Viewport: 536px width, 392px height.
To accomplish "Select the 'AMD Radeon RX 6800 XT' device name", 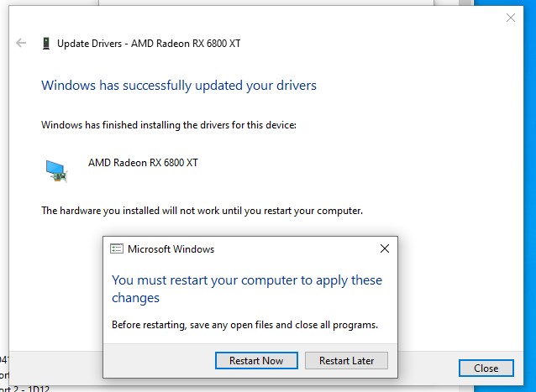I will (143, 163).
